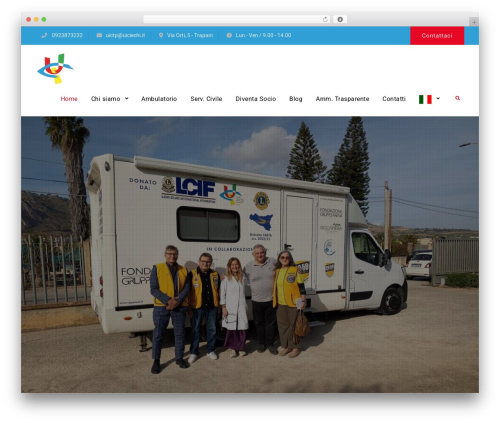500x423 pixels.
Task: Click the clock opening hours icon
Action: (x=229, y=35)
